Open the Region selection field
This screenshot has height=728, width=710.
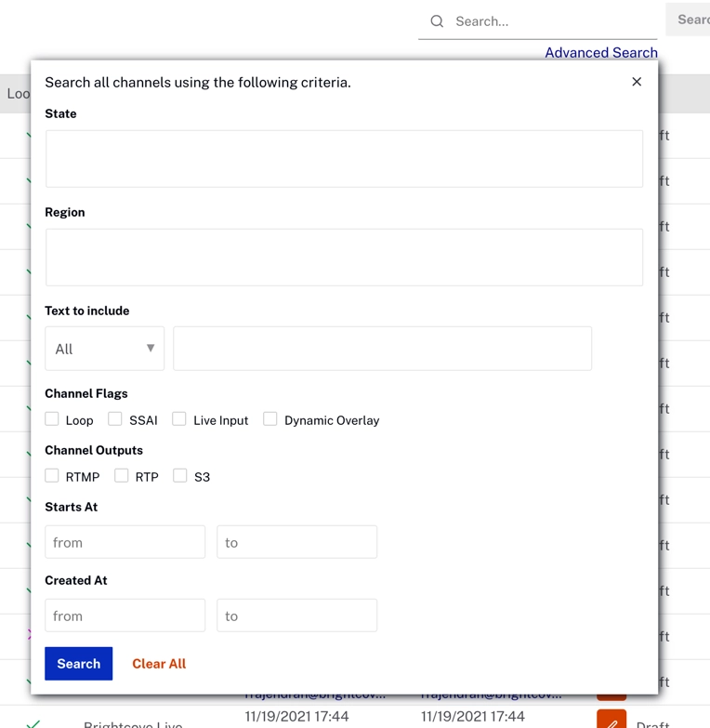(x=344, y=258)
